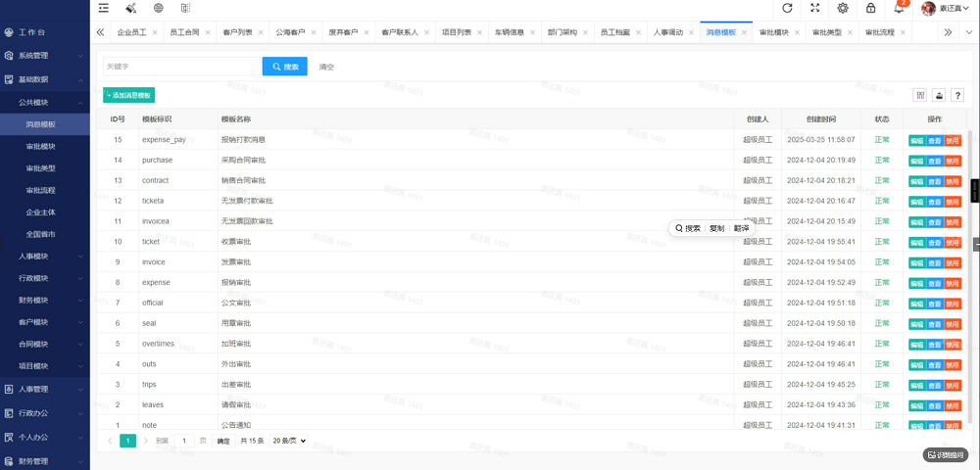Switch to the 审批模块 tab
Viewport: 980px width, 470px height.
[x=774, y=32]
